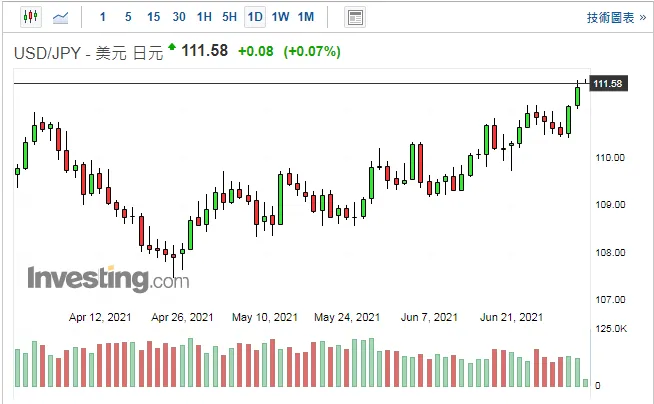
Task: Select the 1M monthly timeframe
Action: pyautogui.click(x=306, y=17)
